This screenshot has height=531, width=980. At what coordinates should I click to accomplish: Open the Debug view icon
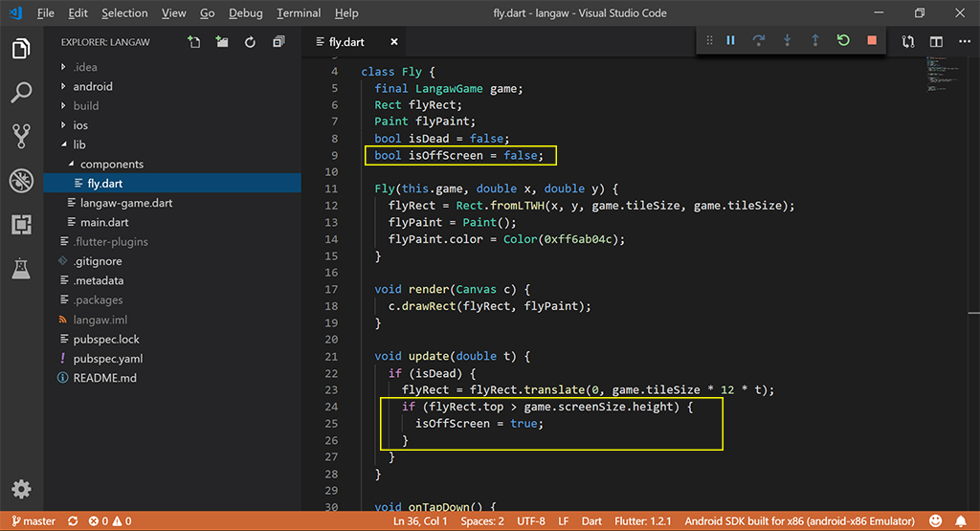(x=21, y=181)
